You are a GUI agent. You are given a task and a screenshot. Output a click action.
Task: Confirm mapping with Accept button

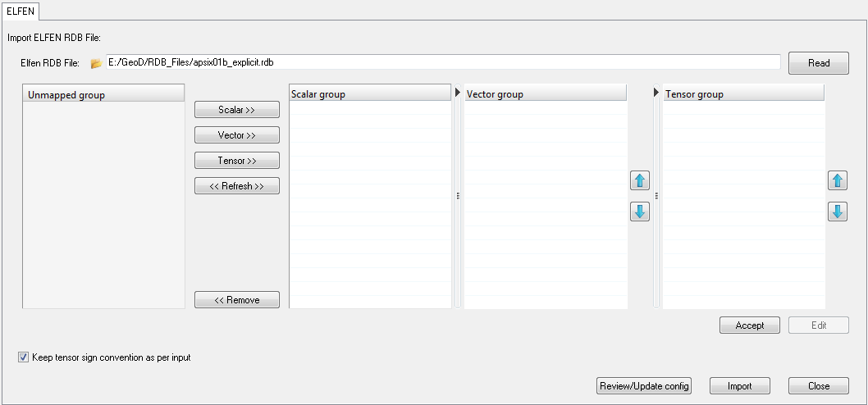750,325
